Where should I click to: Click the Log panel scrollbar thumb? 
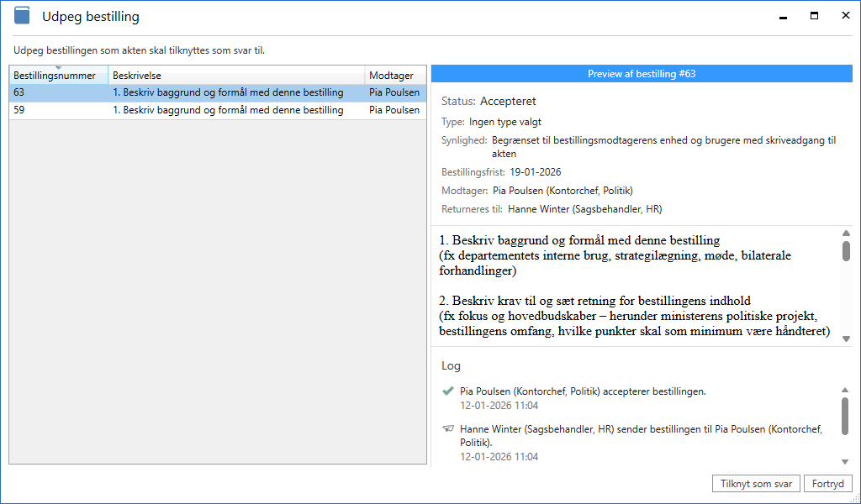click(846, 415)
